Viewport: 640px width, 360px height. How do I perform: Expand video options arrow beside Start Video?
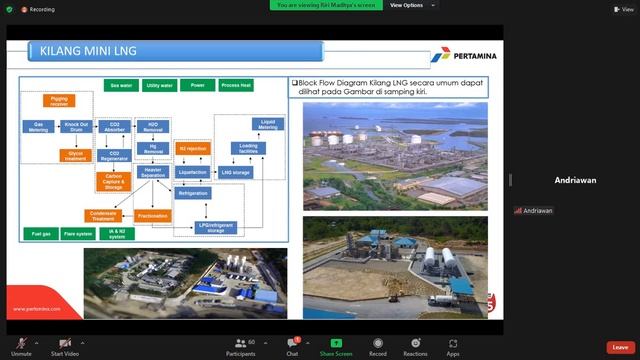click(82, 343)
